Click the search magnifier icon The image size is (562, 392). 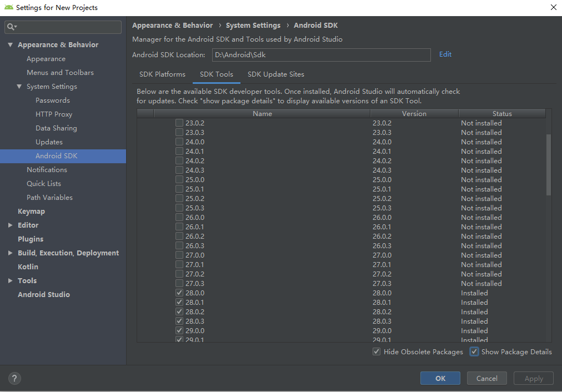(x=11, y=27)
